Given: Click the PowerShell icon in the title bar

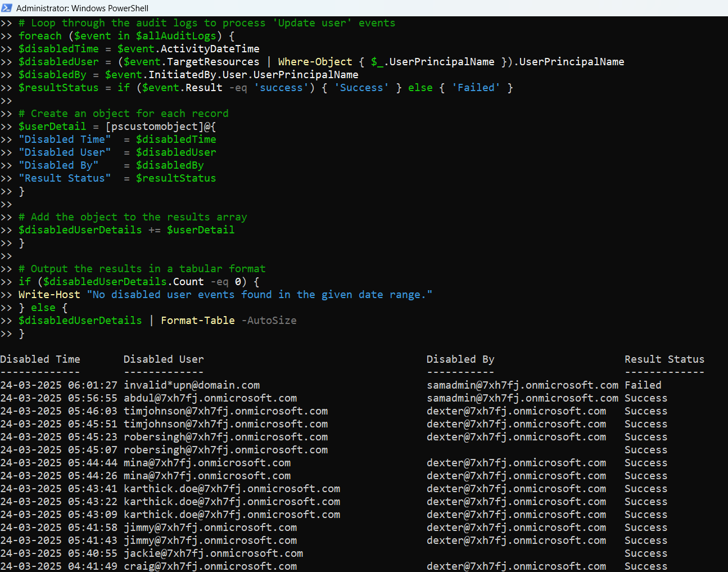Looking at the screenshot, I should (x=7, y=8).
